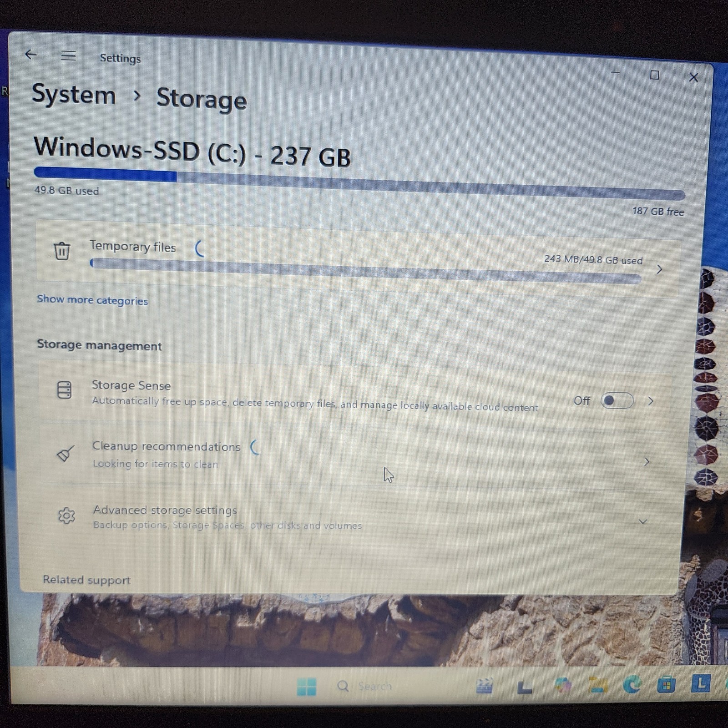Click the 'Related support' heading
Screen dimensions: 728x728
pos(86,580)
